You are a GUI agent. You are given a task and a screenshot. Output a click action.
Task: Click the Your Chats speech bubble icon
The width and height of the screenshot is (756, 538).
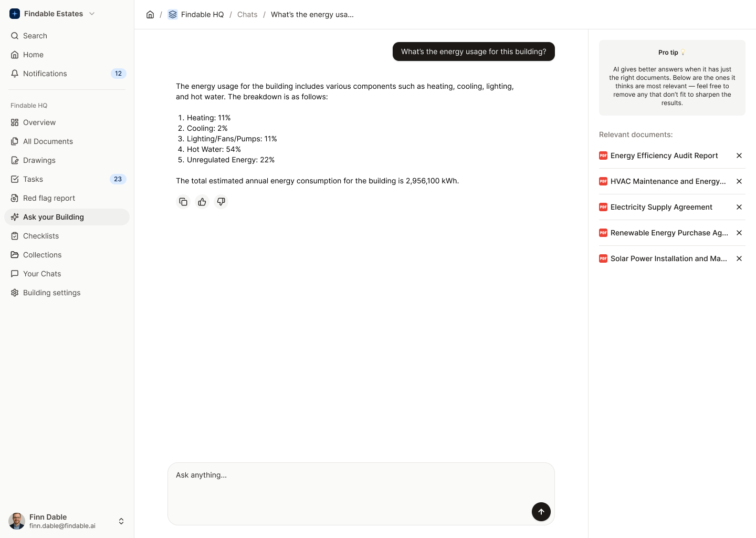[15, 274]
